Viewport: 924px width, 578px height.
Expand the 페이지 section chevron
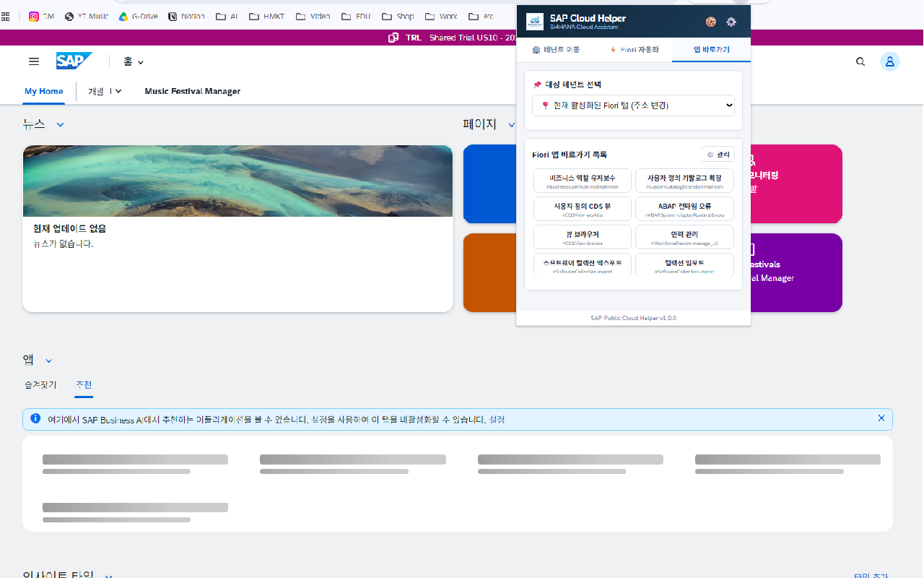511,125
